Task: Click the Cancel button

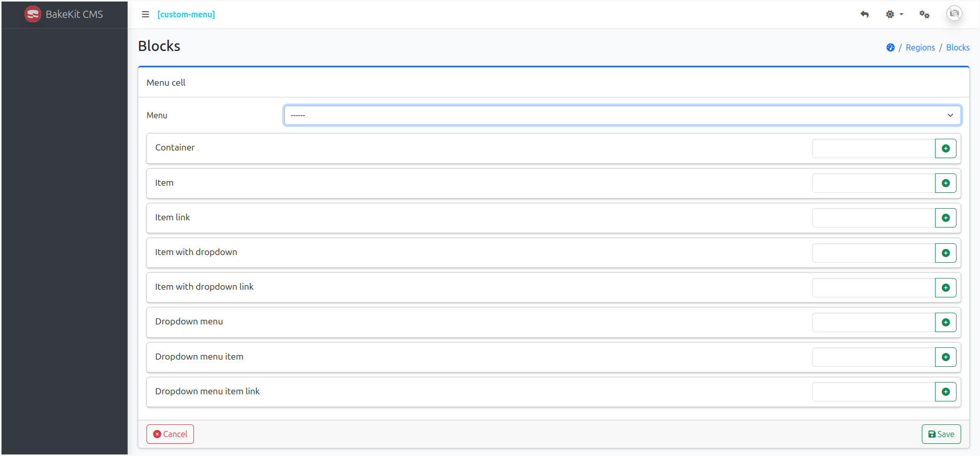Action: [170, 434]
